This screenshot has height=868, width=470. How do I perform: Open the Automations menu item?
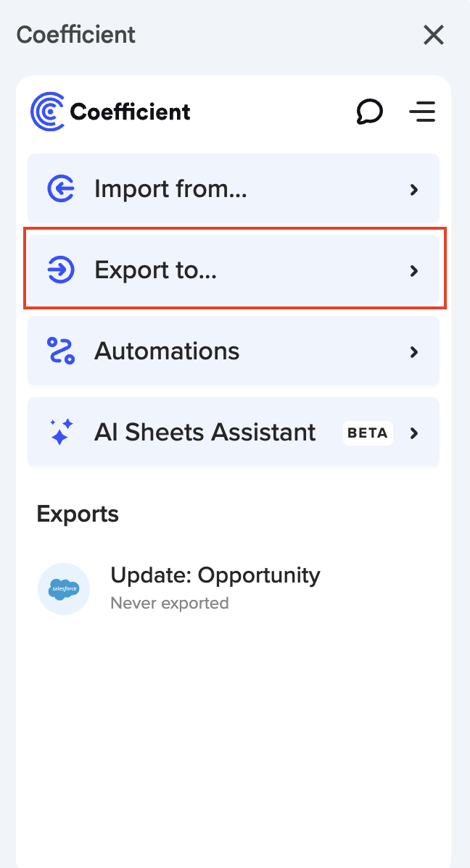coord(167,351)
